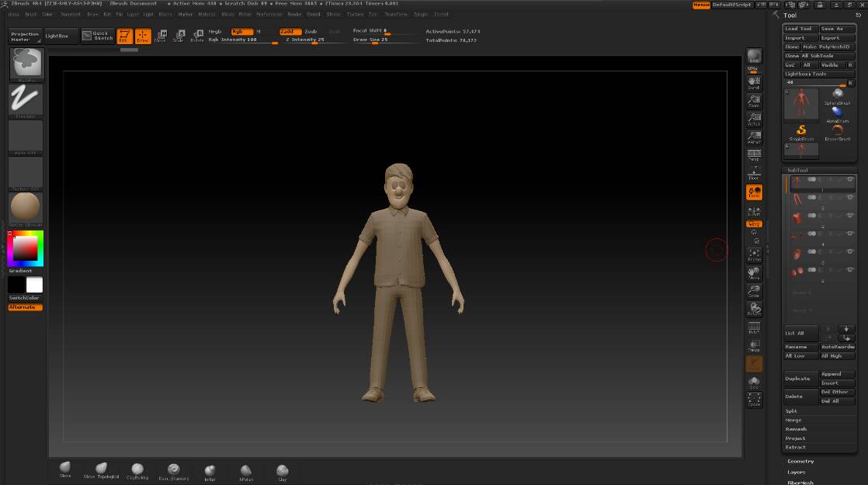Screen dimensions: 868x485
Task: Expand the Layers sub-palette
Action: 797,472
